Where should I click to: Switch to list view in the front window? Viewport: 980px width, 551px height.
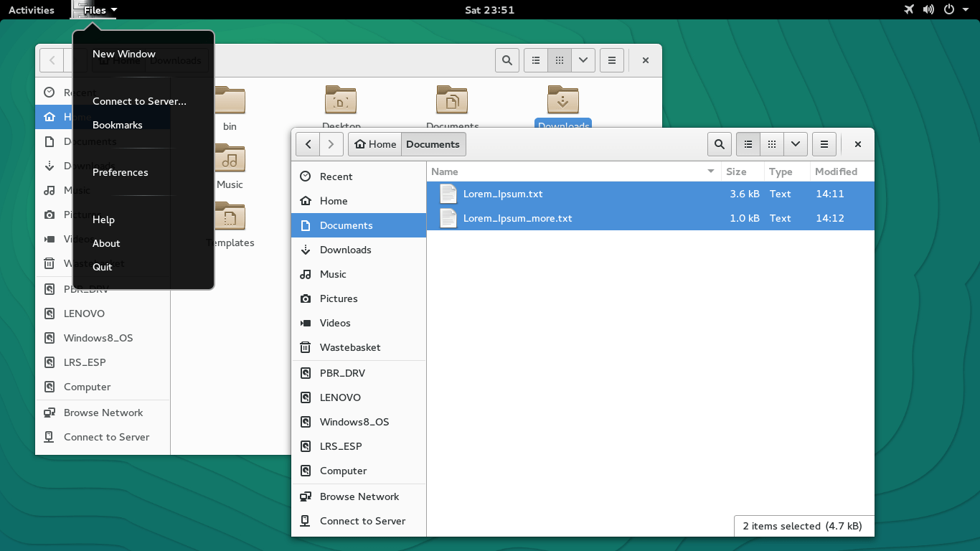748,143
